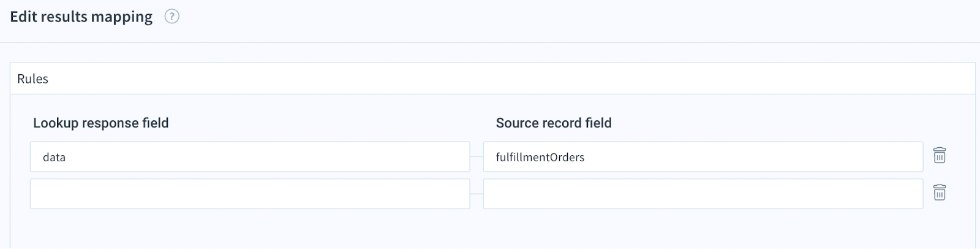Click the Lookup response field column label
Viewport: 980px width, 249px height.
101,123
